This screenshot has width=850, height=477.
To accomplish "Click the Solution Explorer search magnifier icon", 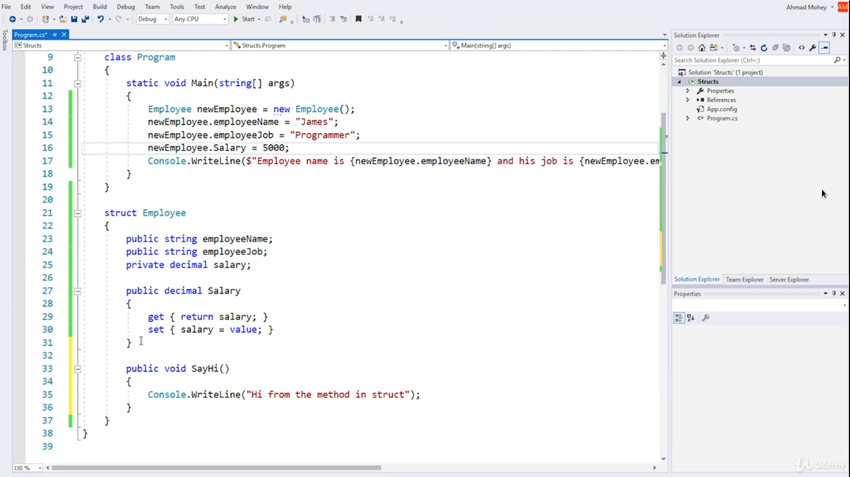I will pyautogui.click(x=837, y=60).
